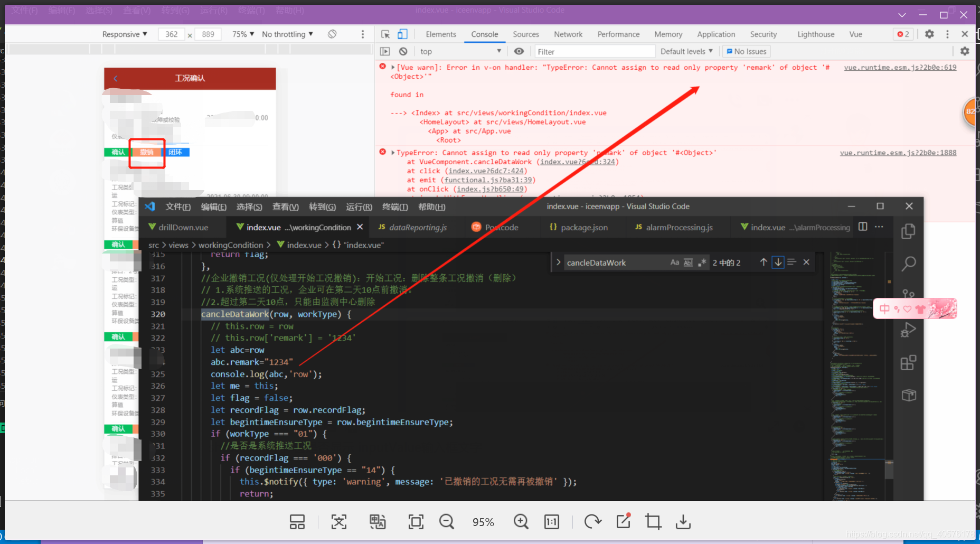Click the console Filter input field
The width and height of the screenshot is (980, 544).
(x=595, y=51)
